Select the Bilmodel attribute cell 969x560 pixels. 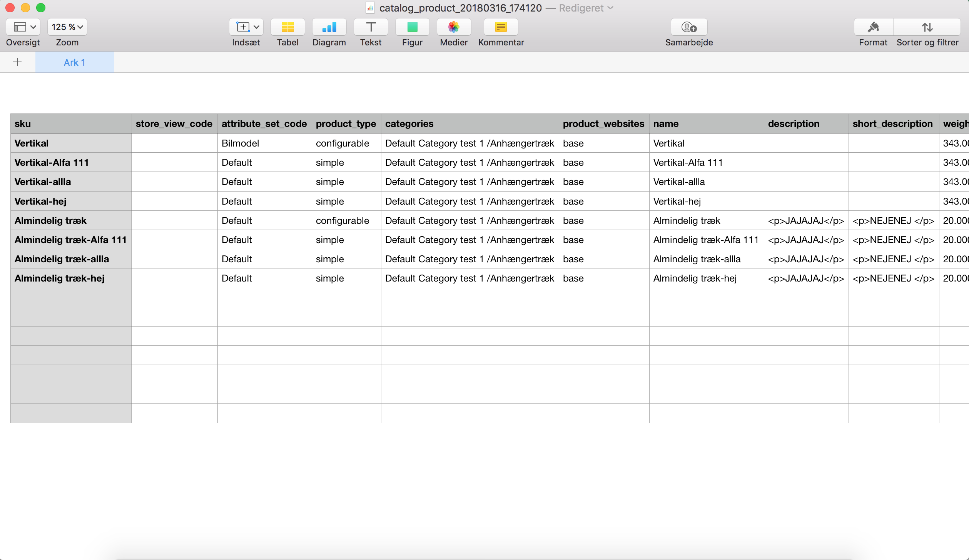click(264, 143)
